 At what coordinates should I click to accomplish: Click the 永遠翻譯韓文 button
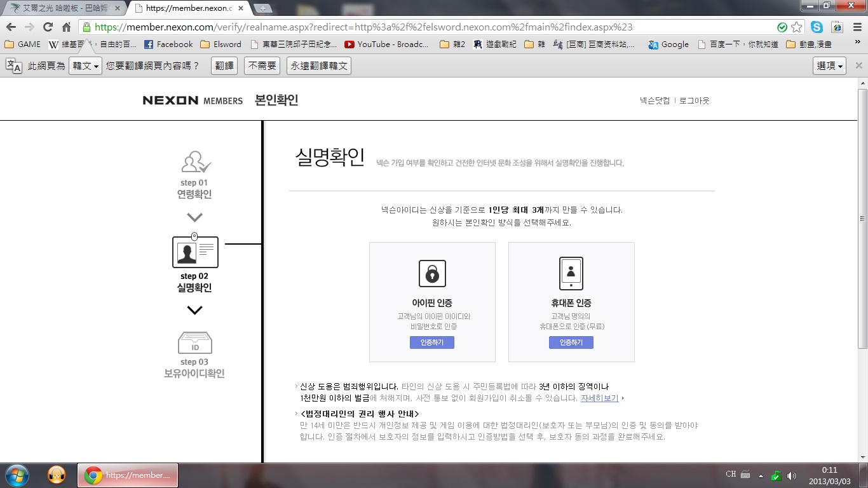pos(318,65)
